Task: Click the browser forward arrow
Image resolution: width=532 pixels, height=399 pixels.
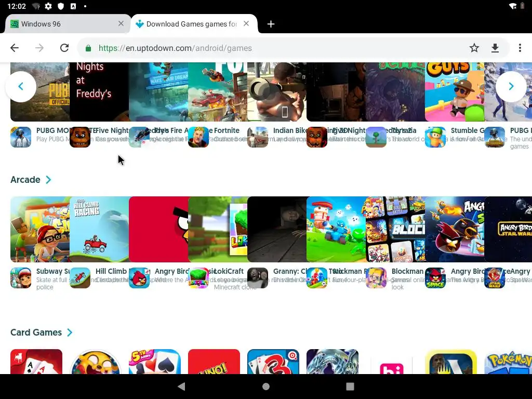Action: (39, 48)
